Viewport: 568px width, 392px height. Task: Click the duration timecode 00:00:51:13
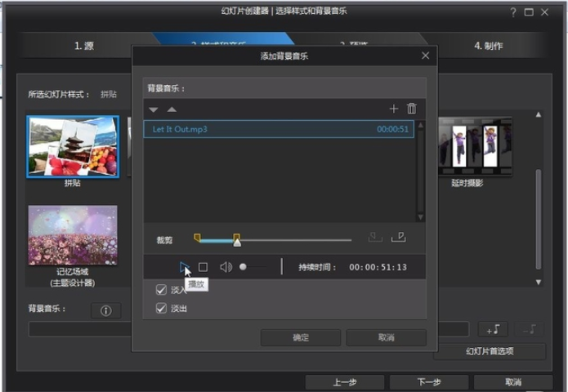tap(378, 267)
